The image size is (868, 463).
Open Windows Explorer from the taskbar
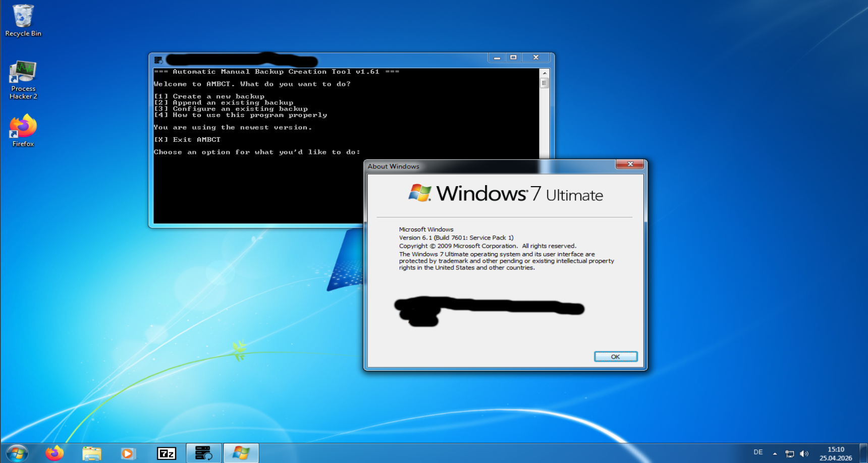(91, 453)
